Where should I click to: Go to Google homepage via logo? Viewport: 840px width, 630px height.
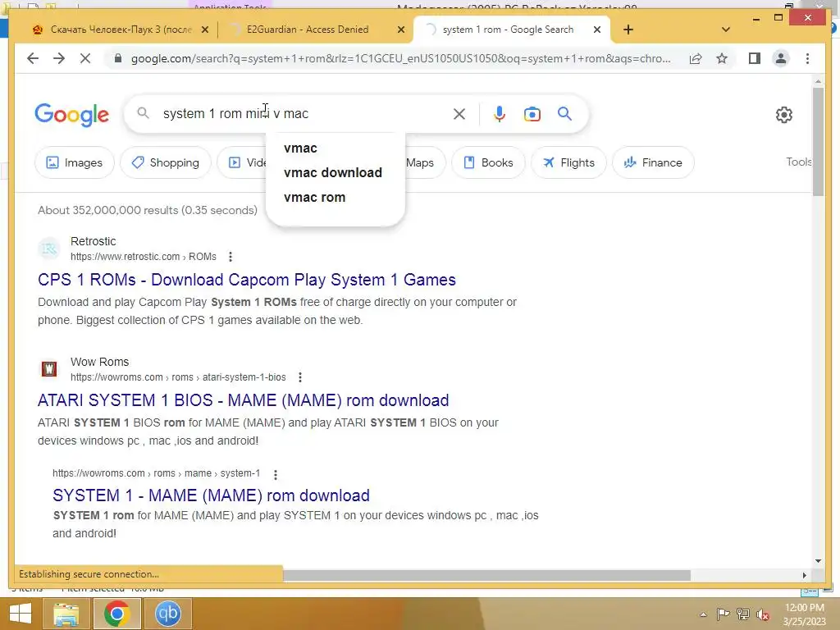72,115
